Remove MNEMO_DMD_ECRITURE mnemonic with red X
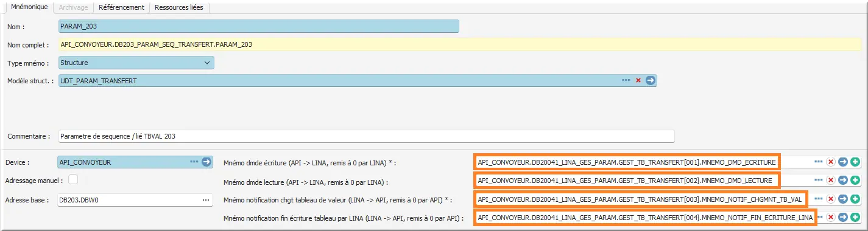868x231 pixels. [x=831, y=162]
